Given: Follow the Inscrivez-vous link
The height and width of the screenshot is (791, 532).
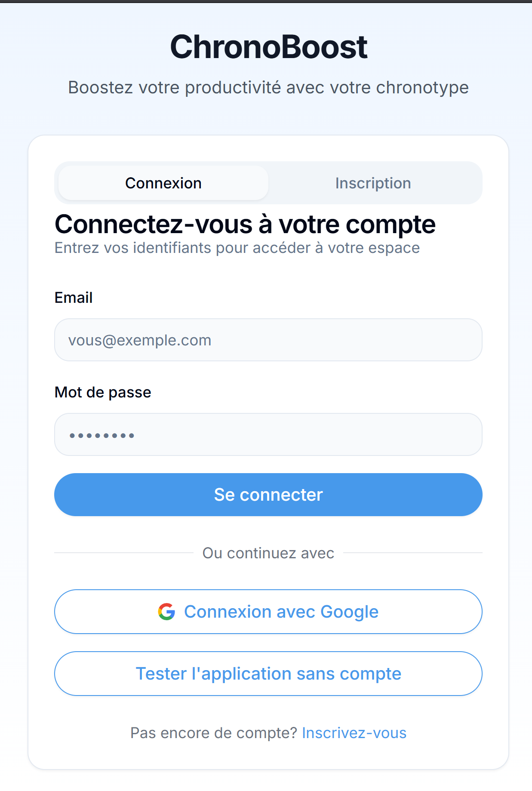Looking at the screenshot, I should coord(354,733).
